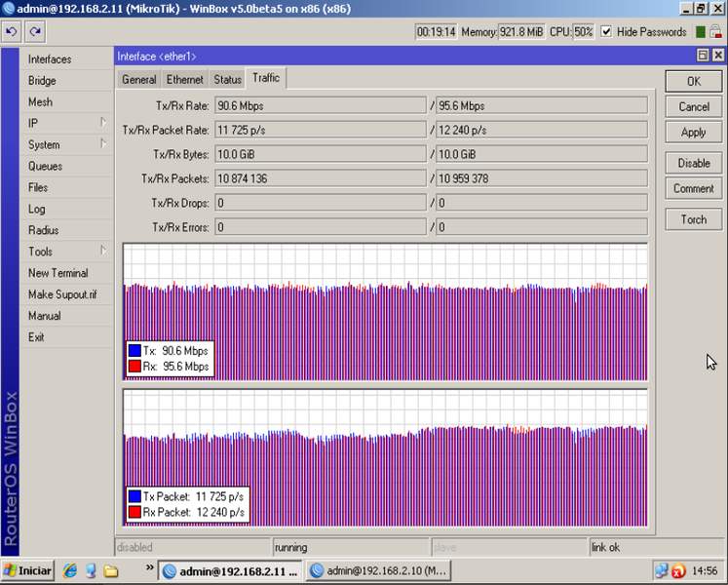Click the Disable button
The image size is (728, 585).
pyautogui.click(x=694, y=163)
